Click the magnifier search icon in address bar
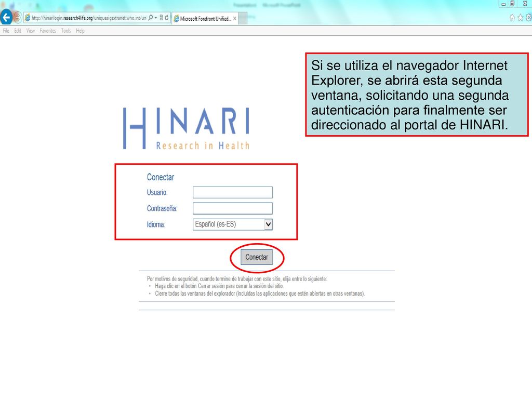This screenshot has height=399, width=532. pyautogui.click(x=150, y=18)
